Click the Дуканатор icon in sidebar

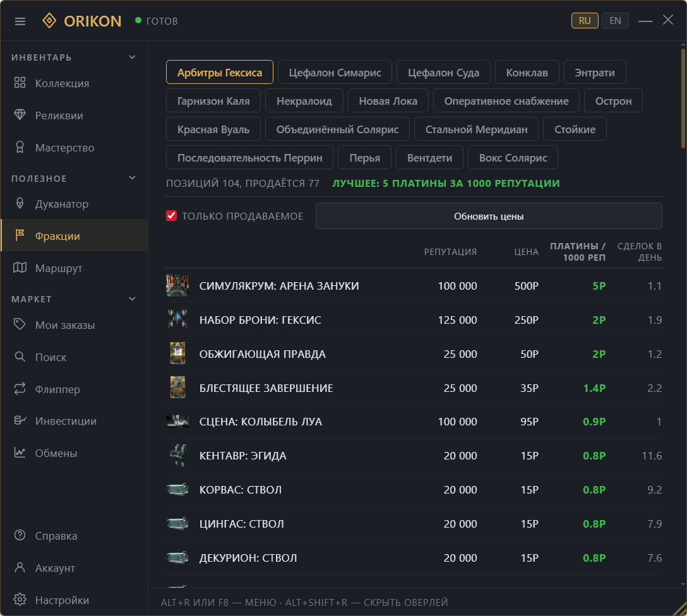pos(20,203)
